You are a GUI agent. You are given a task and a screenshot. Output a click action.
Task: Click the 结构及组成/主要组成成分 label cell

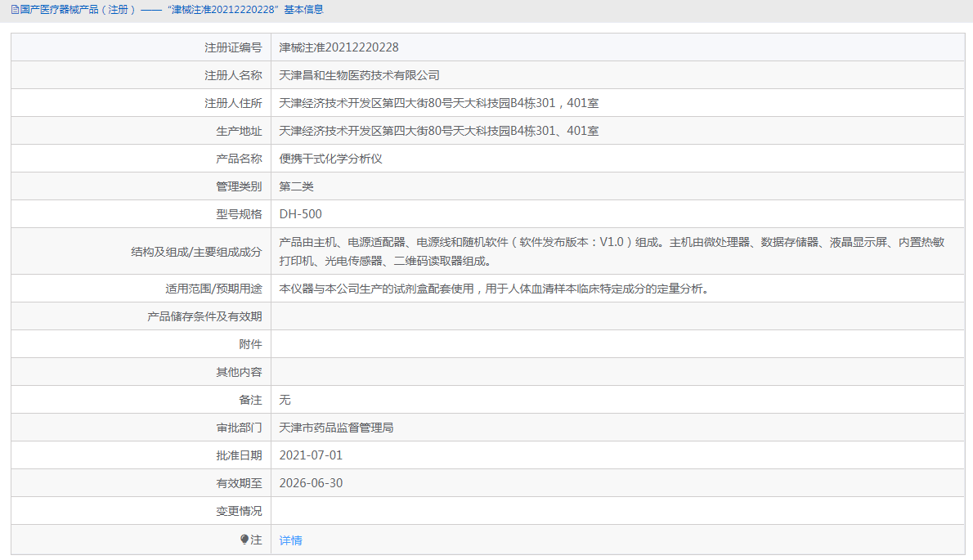(196, 252)
